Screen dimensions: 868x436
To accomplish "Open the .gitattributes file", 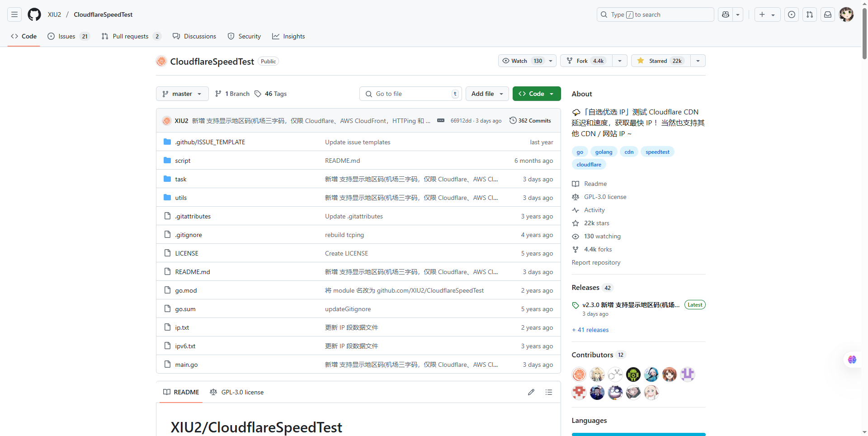I will click(193, 216).
